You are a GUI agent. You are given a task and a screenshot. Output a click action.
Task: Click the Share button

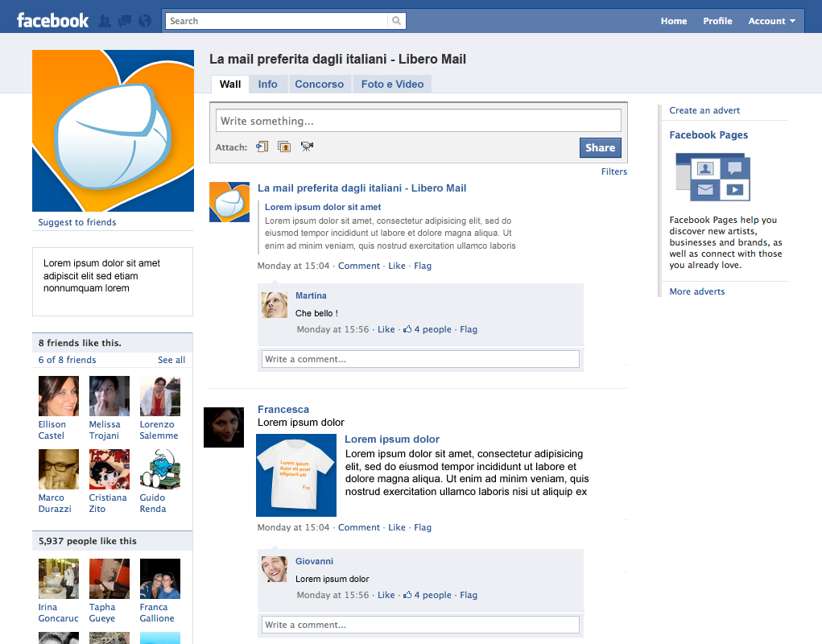tap(601, 148)
